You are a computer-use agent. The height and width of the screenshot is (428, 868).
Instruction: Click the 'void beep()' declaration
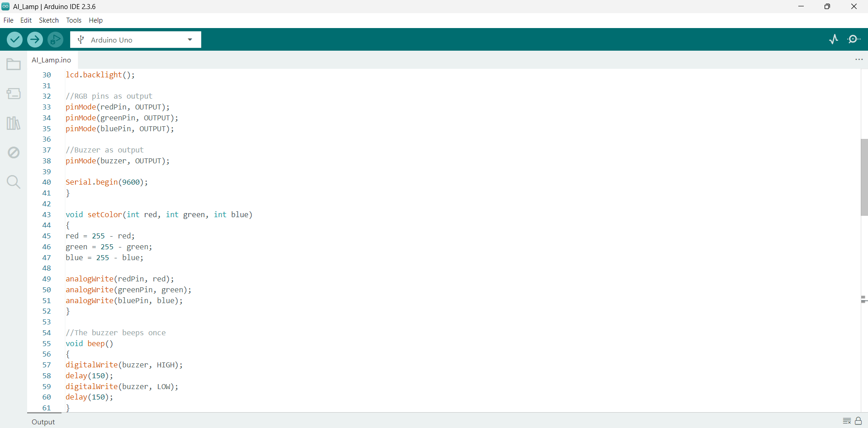point(90,343)
